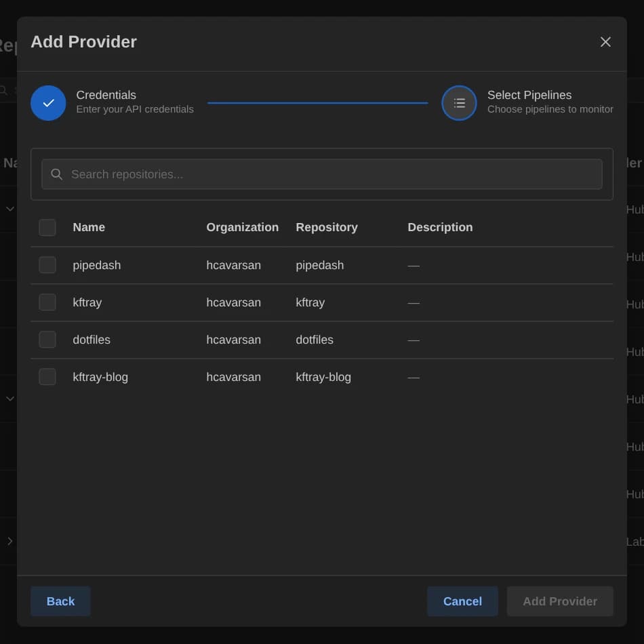The height and width of the screenshot is (644, 644).
Task: Click the dotfiles repository cell
Action: click(315, 340)
